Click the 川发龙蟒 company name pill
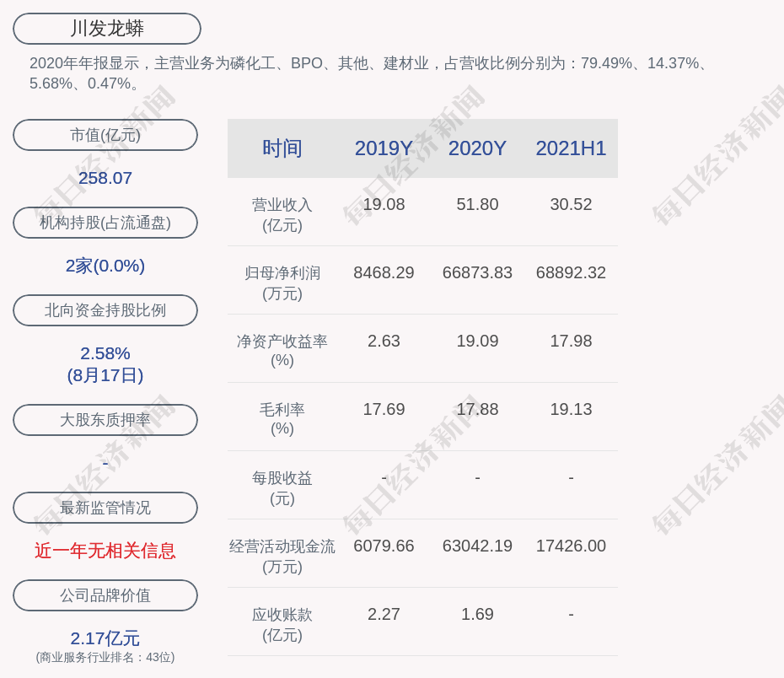This screenshot has height=678, width=784. click(x=107, y=29)
